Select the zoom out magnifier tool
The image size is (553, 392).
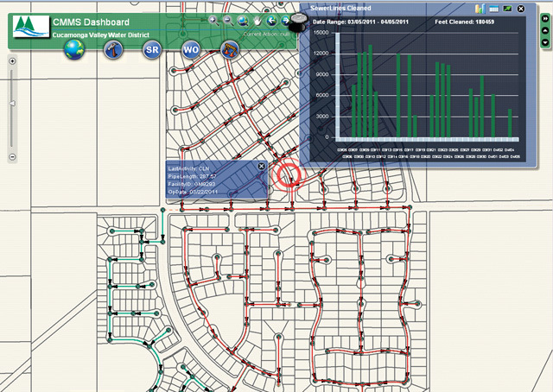pos(227,19)
